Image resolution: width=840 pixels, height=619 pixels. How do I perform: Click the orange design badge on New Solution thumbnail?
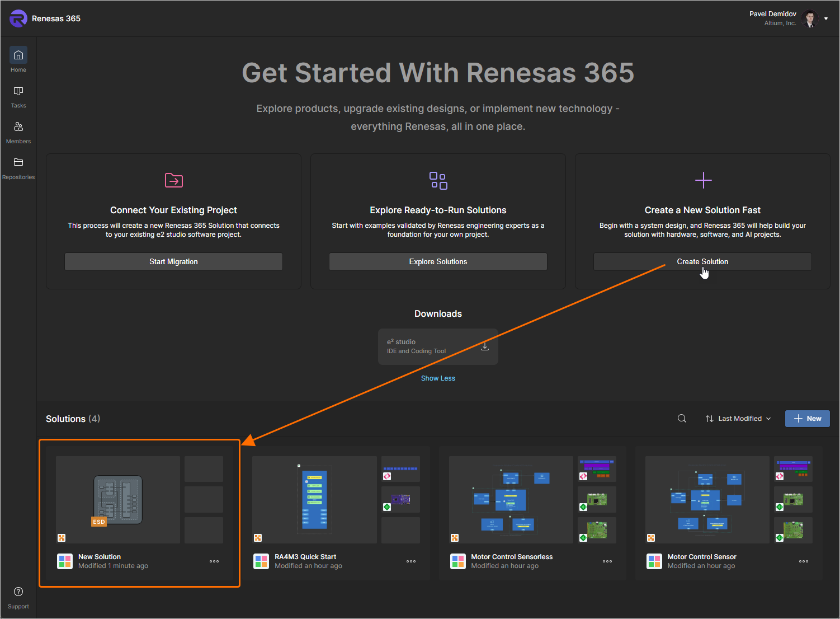(62, 538)
